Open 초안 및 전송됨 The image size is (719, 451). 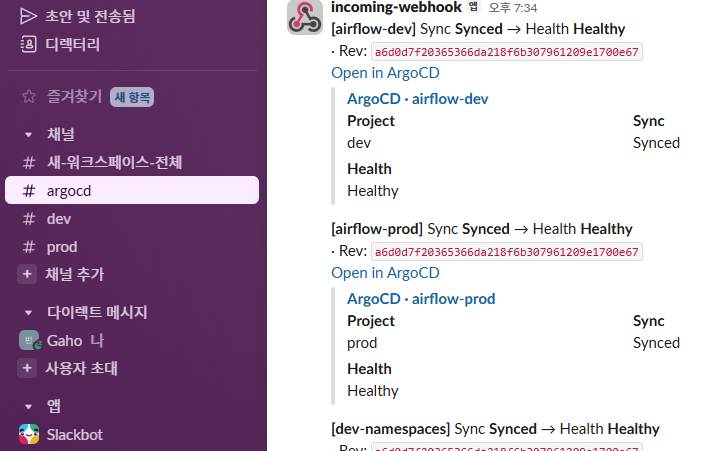click(90, 16)
